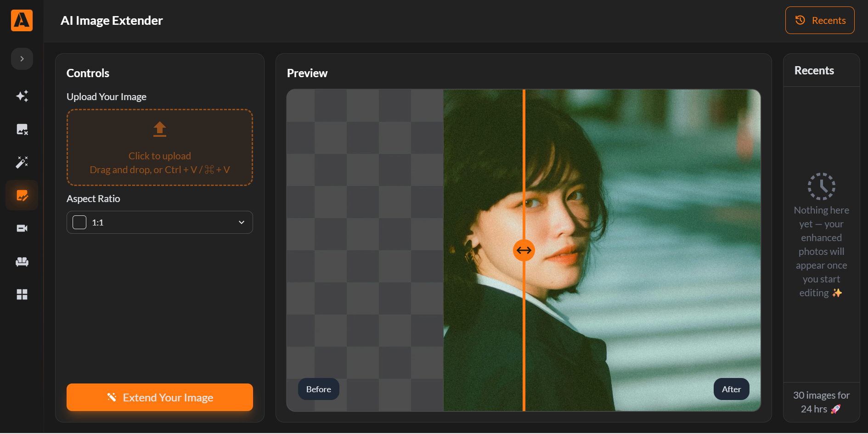Open the image remove tool icon
This screenshot has width=868, height=434.
[22, 130]
